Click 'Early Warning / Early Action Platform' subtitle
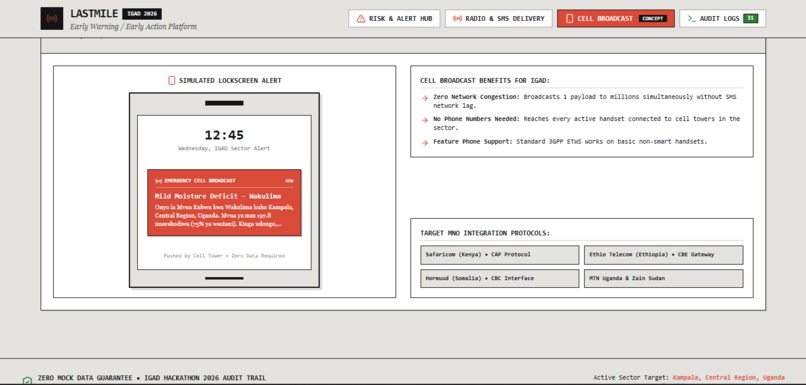806x385 pixels. [x=133, y=27]
